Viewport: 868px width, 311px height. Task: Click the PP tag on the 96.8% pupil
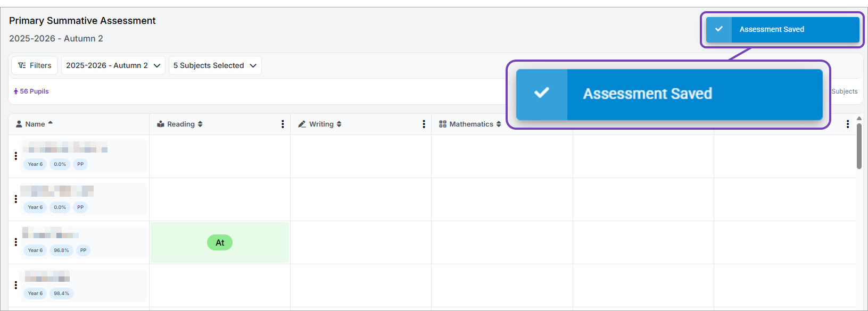point(83,250)
